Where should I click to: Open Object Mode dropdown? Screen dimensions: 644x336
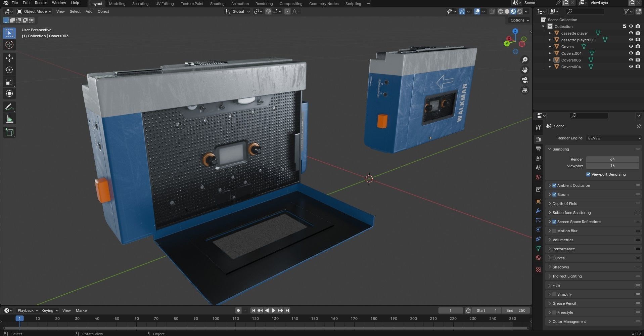(x=34, y=11)
